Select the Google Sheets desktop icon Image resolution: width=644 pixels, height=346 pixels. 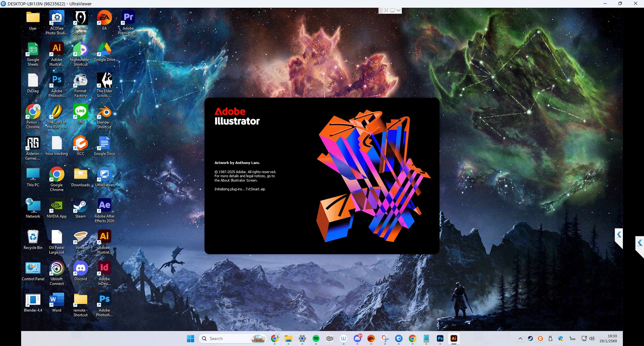(33, 54)
